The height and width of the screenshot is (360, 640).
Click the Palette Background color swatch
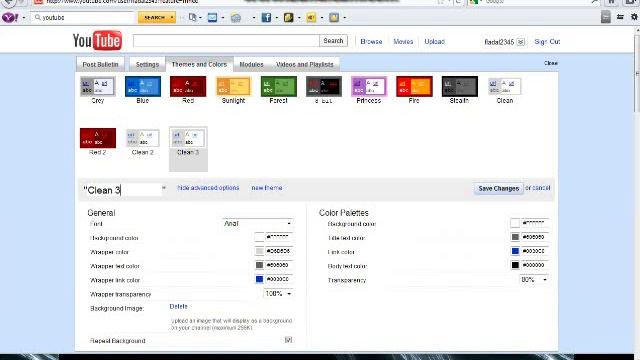pos(515,223)
